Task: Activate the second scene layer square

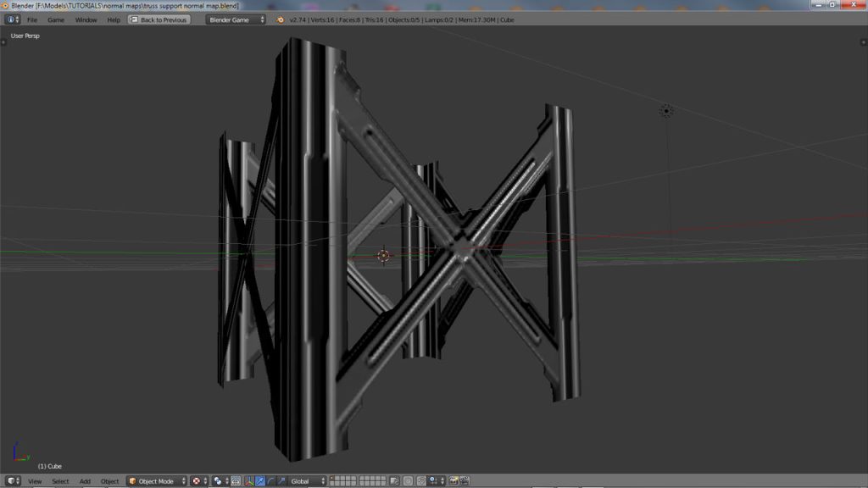Action: [x=338, y=480]
